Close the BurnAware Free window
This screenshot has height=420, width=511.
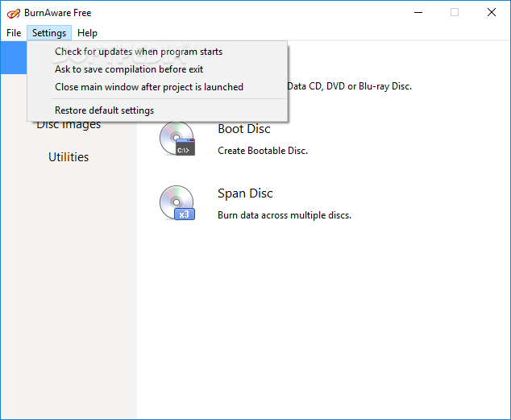pyautogui.click(x=492, y=12)
